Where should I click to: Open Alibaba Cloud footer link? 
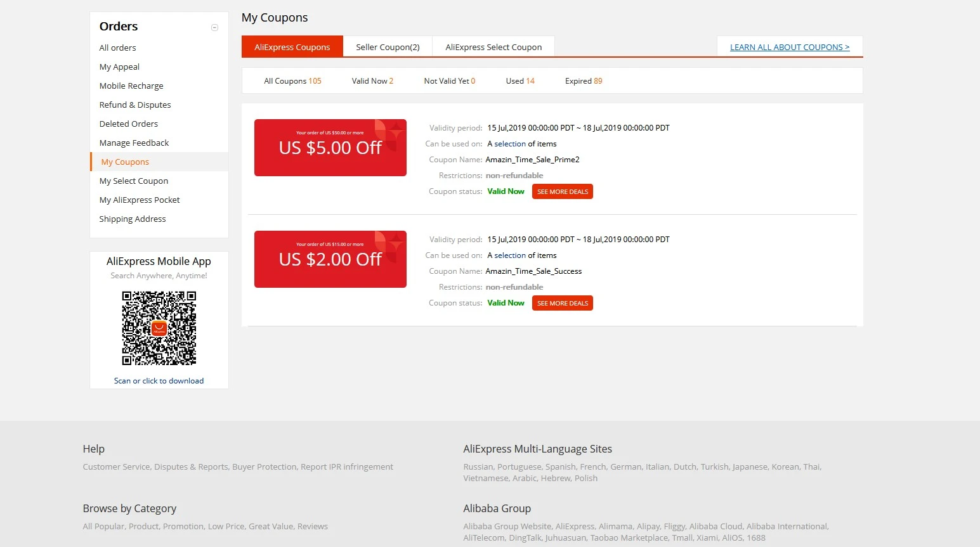715,527
